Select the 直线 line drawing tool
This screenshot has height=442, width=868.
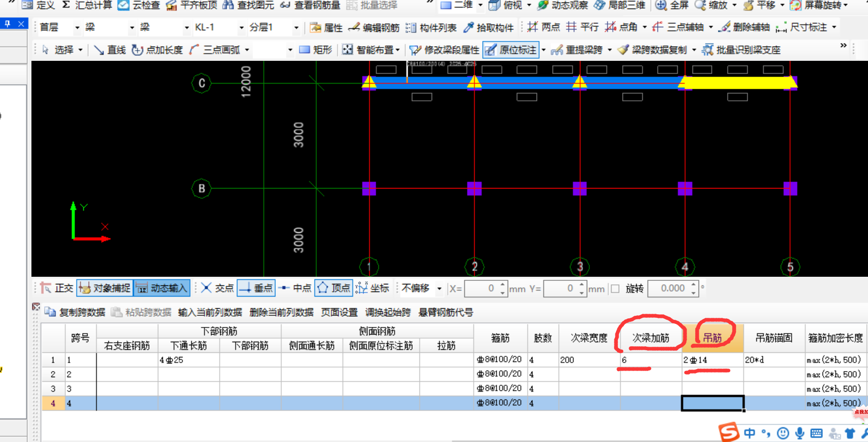pos(110,50)
